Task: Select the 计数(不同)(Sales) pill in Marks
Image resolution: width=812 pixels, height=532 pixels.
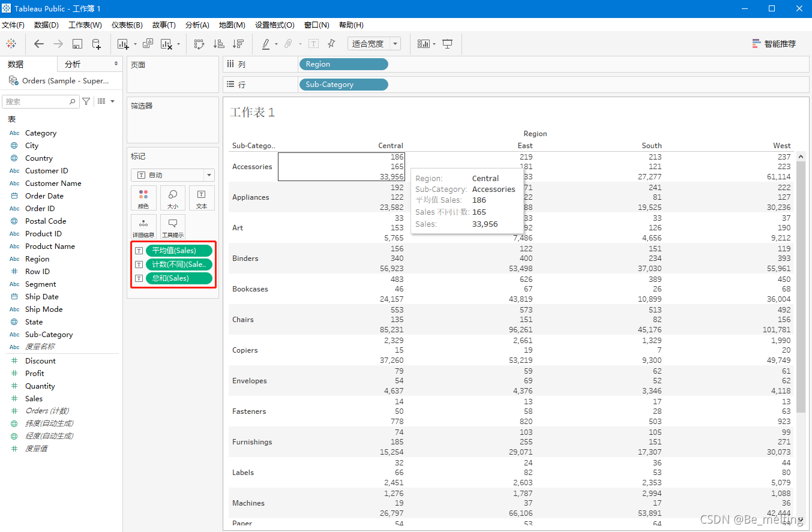Action: pos(179,265)
